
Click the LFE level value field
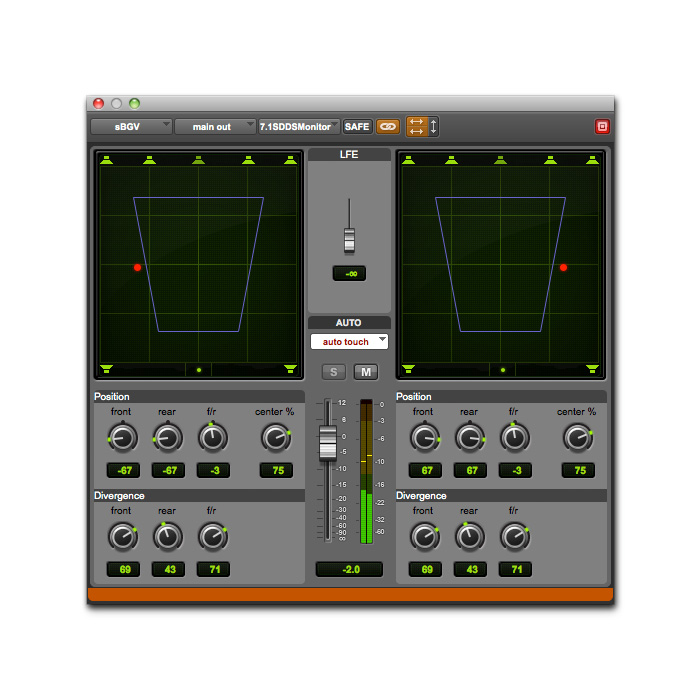(349, 273)
